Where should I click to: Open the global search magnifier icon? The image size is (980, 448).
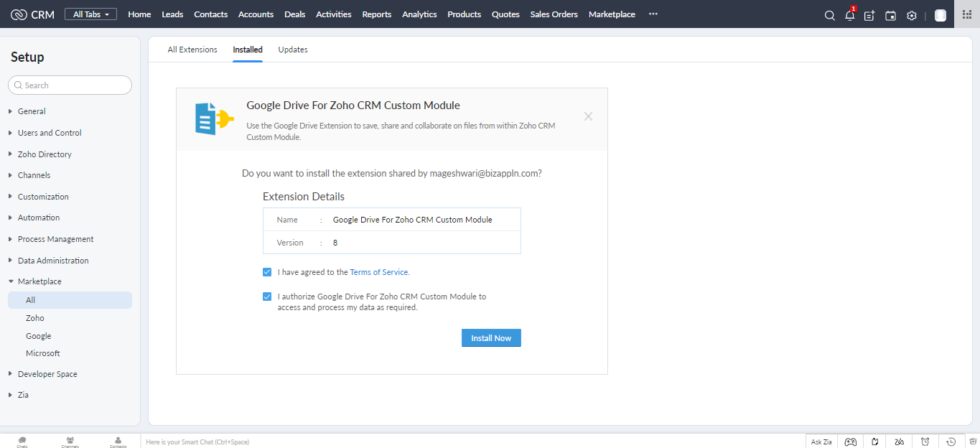[829, 15]
